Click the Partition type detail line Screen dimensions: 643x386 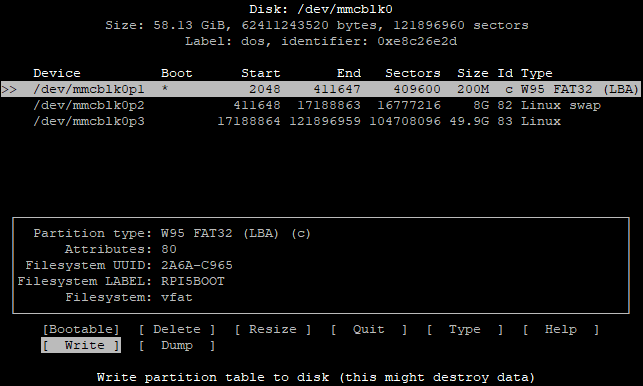172,233
